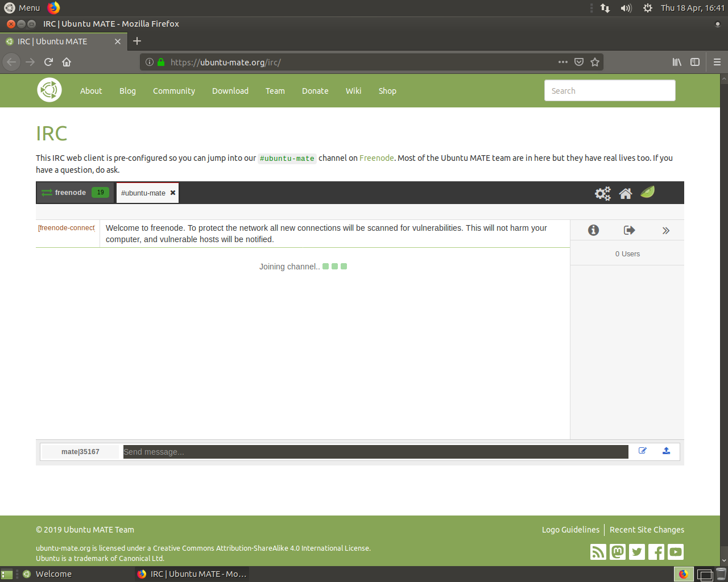
Task: Open the Blog menu item
Action: click(127, 91)
